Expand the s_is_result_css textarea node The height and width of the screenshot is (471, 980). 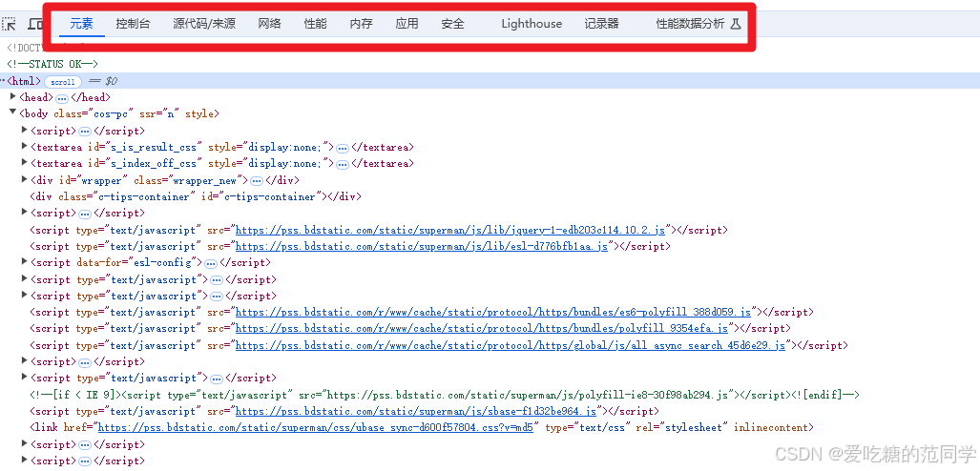coord(25,146)
